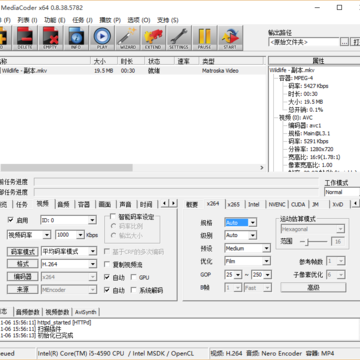Switch to the 容器 tab
360x360 pixels.
pyautogui.click(x=84, y=204)
